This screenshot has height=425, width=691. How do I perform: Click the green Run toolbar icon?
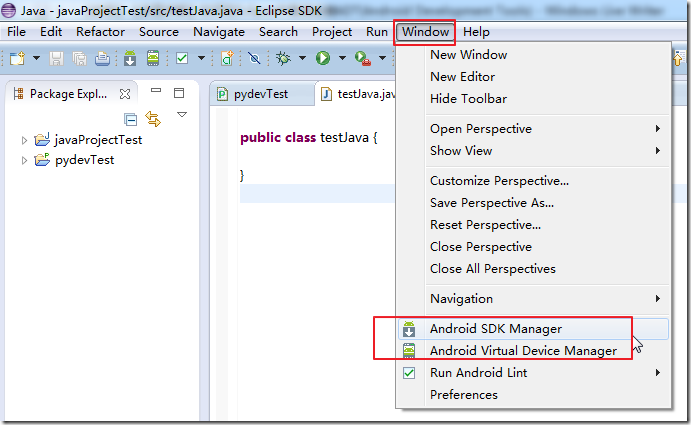point(323,58)
